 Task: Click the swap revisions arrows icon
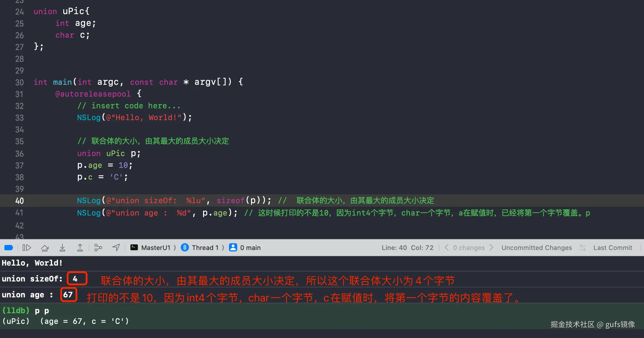tap(582, 248)
